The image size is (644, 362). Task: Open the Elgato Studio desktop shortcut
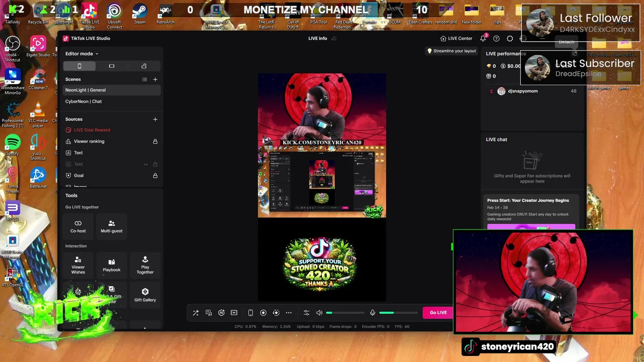click(38, 46)
